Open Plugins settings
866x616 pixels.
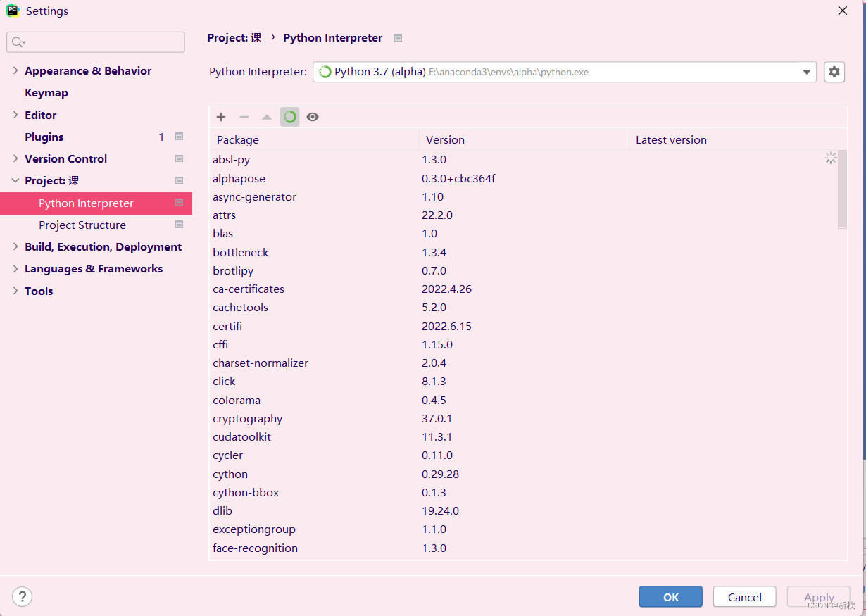pyautogui.click(x=44, y=137)
